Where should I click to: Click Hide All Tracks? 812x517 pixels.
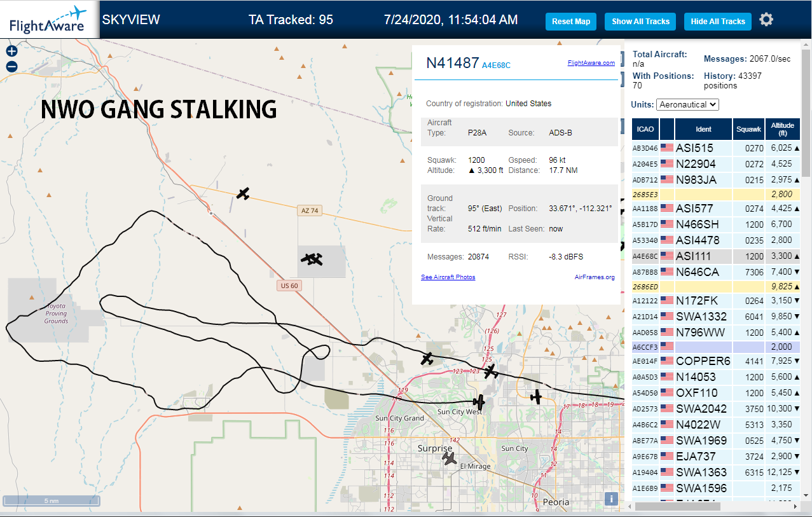point(718,22)
